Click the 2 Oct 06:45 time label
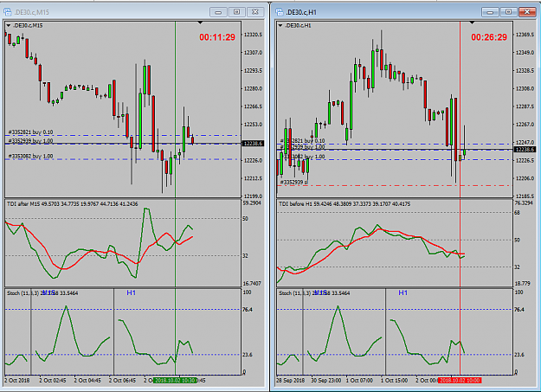Screen dimensions: 541x392 coord(122,380)
